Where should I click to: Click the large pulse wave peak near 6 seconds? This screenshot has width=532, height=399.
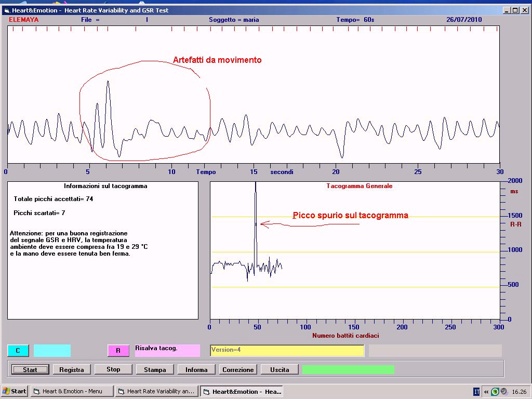point(108,82)
